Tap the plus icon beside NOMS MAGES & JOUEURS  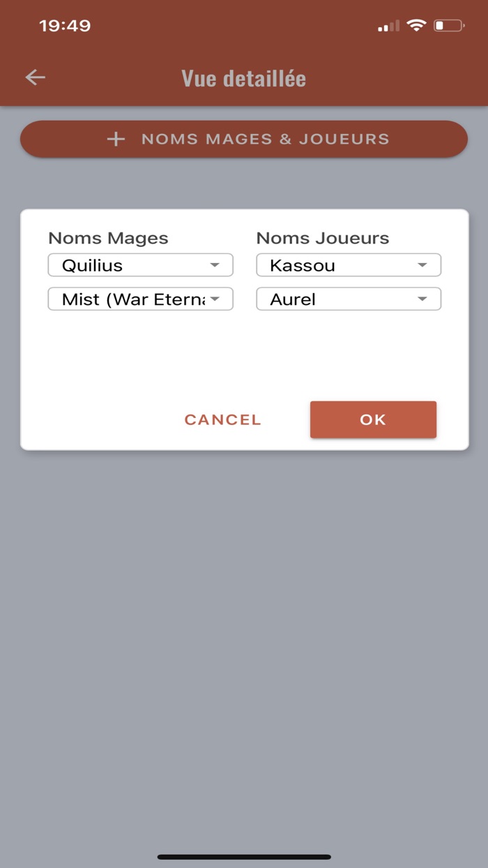click(115, 139)
